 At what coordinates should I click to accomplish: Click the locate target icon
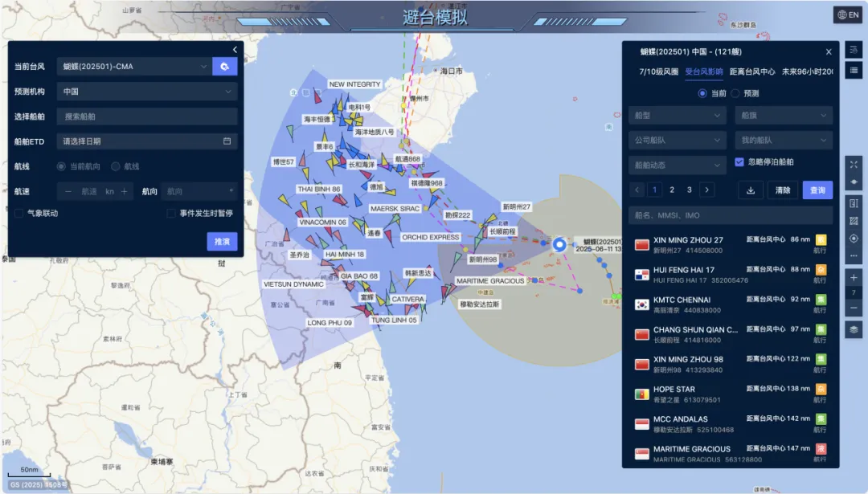(x=854, y=239)
